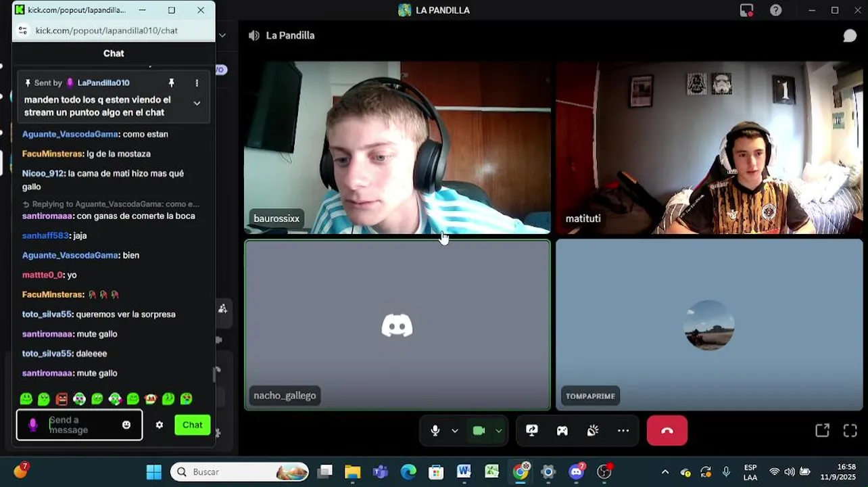Select matituti video tile
Image resolution: width=868 pixels, height=487 pixels.
coord(709,147)
